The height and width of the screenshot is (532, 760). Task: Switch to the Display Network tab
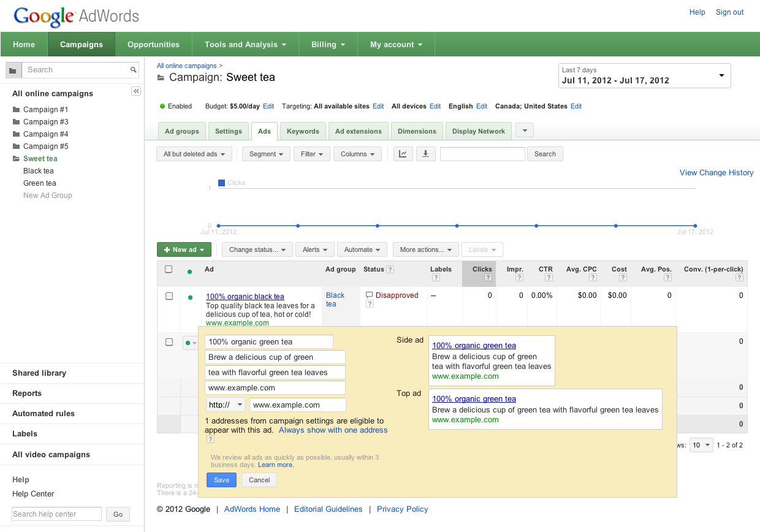(479, 131)
